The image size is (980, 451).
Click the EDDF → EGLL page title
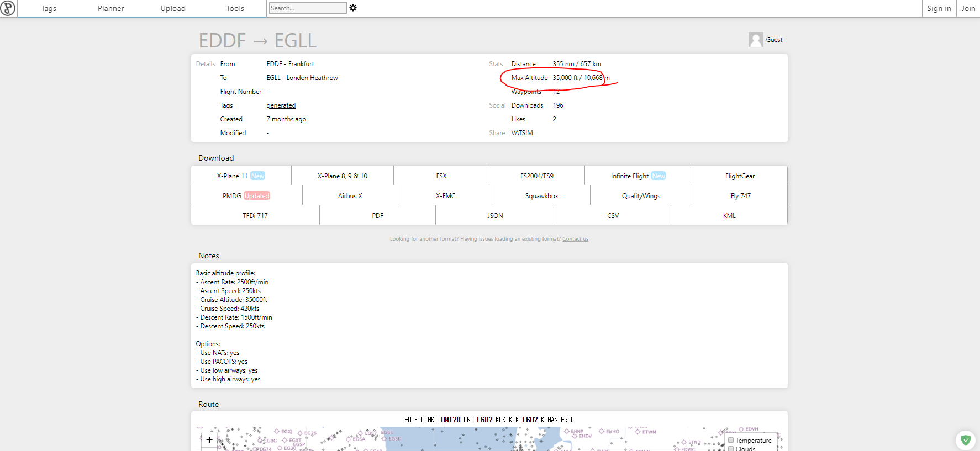coord(257,40)
